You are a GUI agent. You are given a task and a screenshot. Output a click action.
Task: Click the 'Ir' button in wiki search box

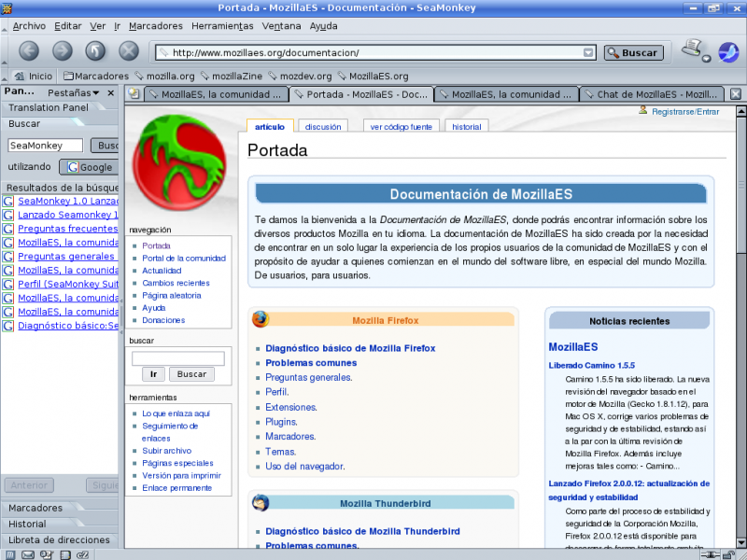pos(153,374)
